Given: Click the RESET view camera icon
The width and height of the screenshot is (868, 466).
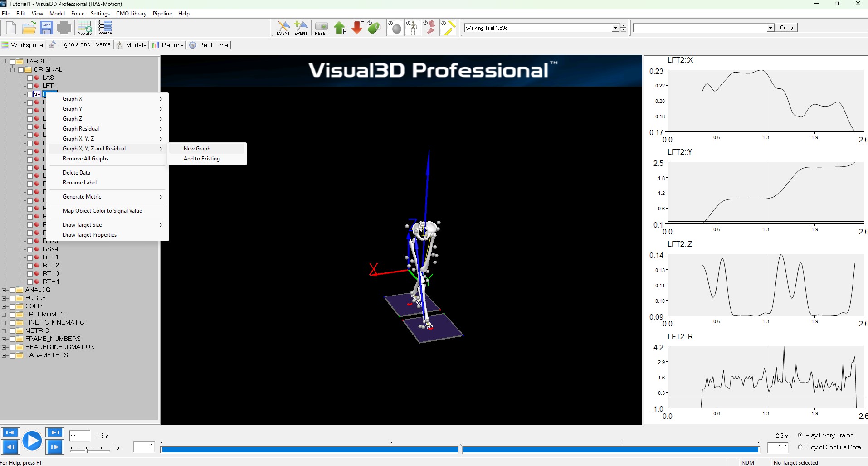Looking at the screenshot, I should pos(322,28).
